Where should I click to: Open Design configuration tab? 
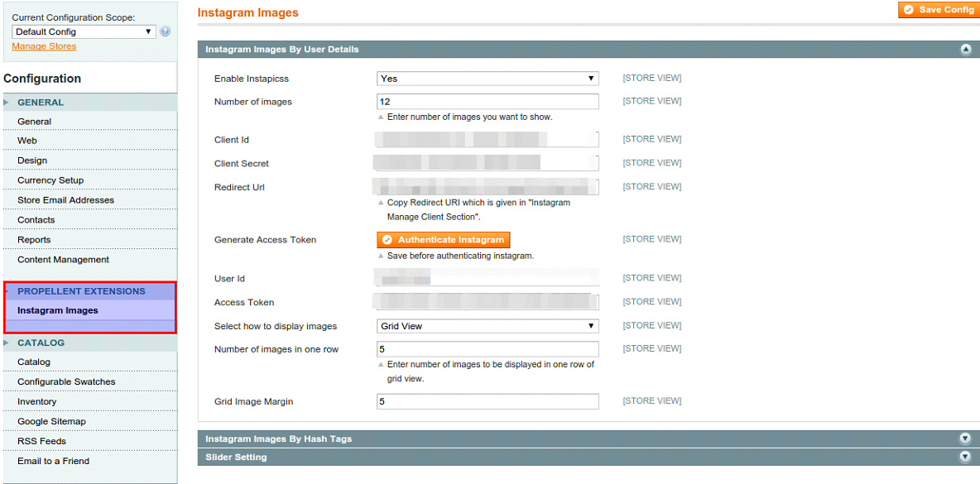tap(90, 161)
